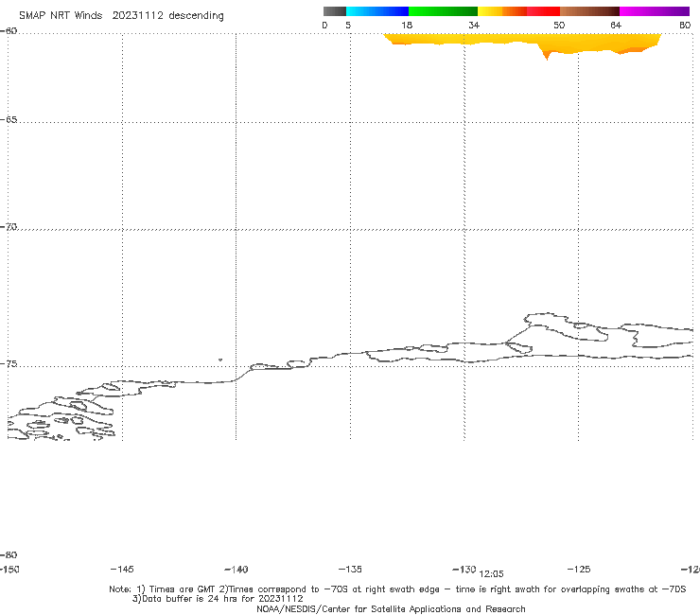Select the magenta 64–80 color bar segment
Screen dimensions: 700x615
pos(655,11)
